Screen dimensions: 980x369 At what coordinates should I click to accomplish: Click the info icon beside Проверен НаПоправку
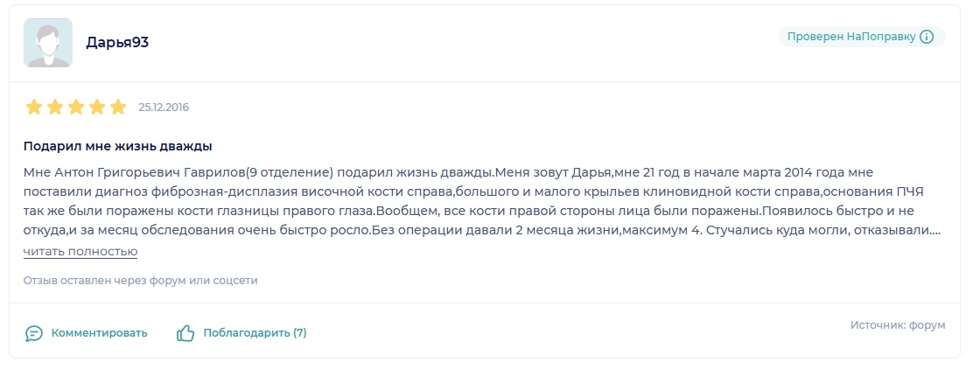point(927,37)
